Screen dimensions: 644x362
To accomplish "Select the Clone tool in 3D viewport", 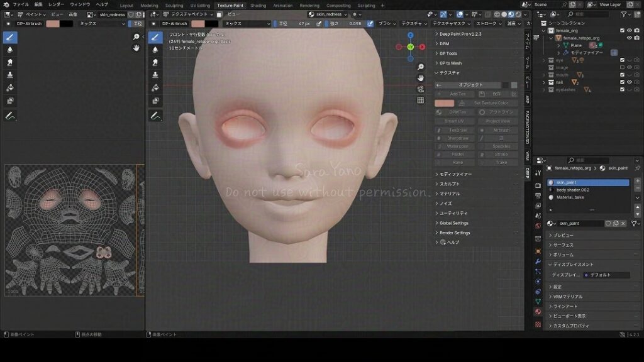I will [x=155, y=75].
